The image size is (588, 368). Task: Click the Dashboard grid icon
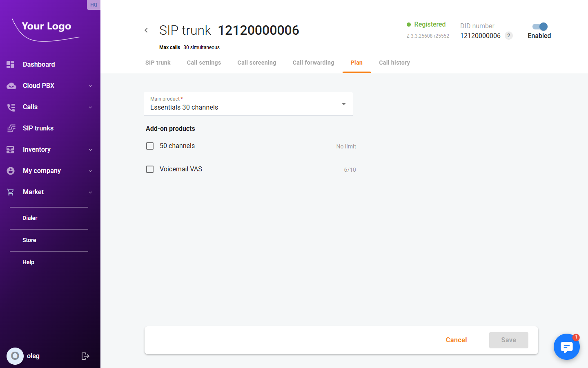[x=11, y=65]
